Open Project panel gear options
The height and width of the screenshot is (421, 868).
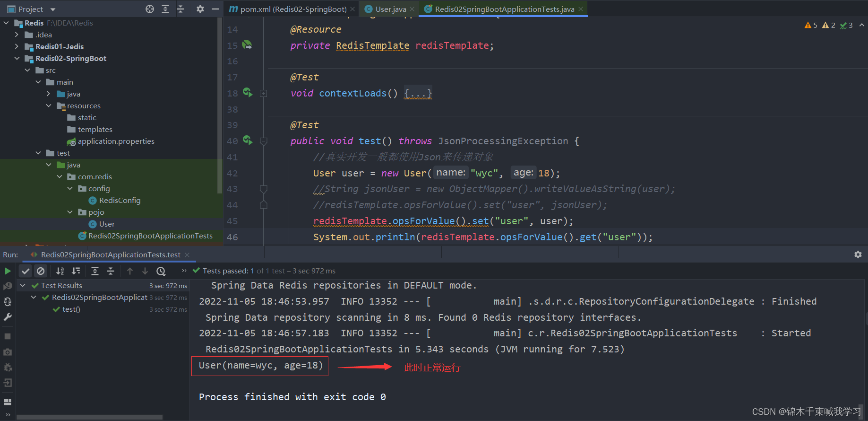click(x=200, y=9)
